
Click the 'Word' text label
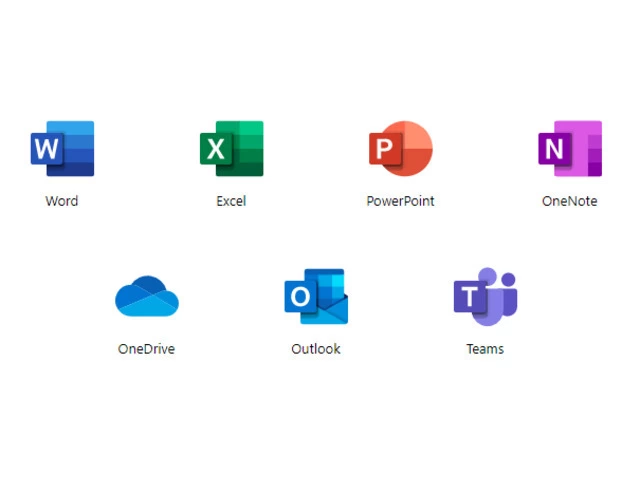tap(62, 201)
